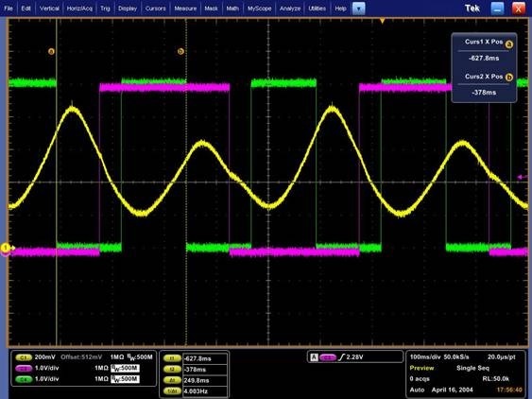
Task: Open the Cursors menu
Action: tap(155, 9)
